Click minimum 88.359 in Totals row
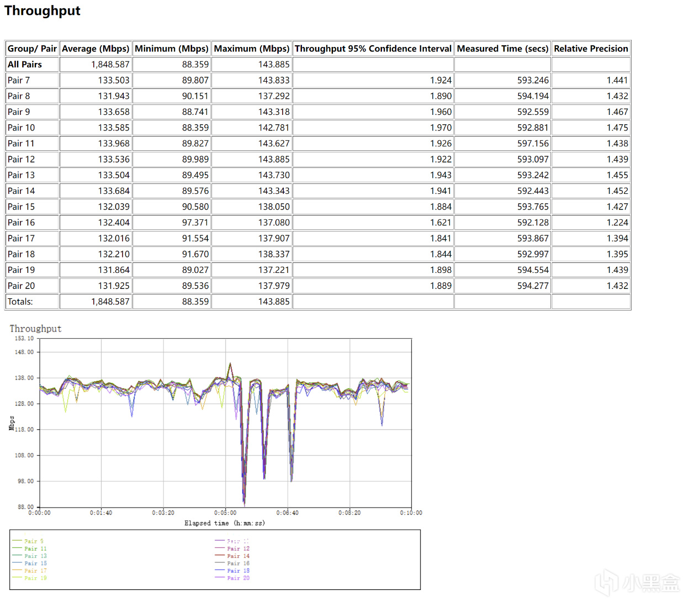This screenshot has width=700, height=611. 195,302
